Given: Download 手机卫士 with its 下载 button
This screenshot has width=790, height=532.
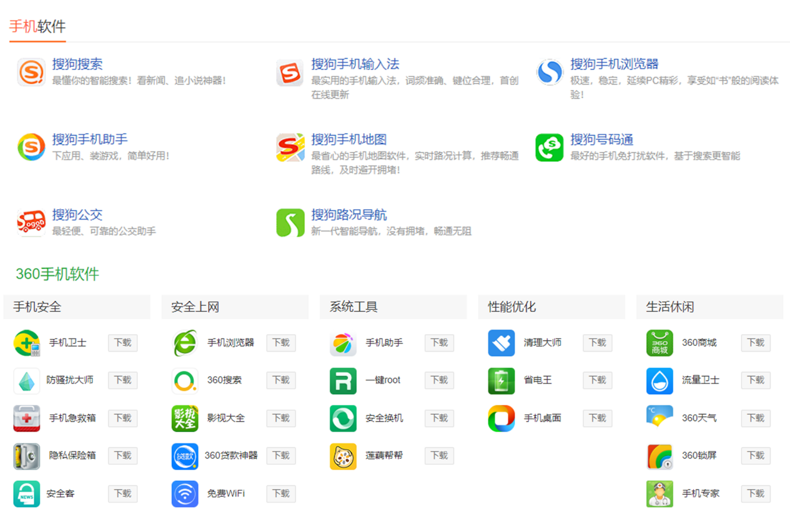Looking at the screenshot, I should tap(123, 343).
